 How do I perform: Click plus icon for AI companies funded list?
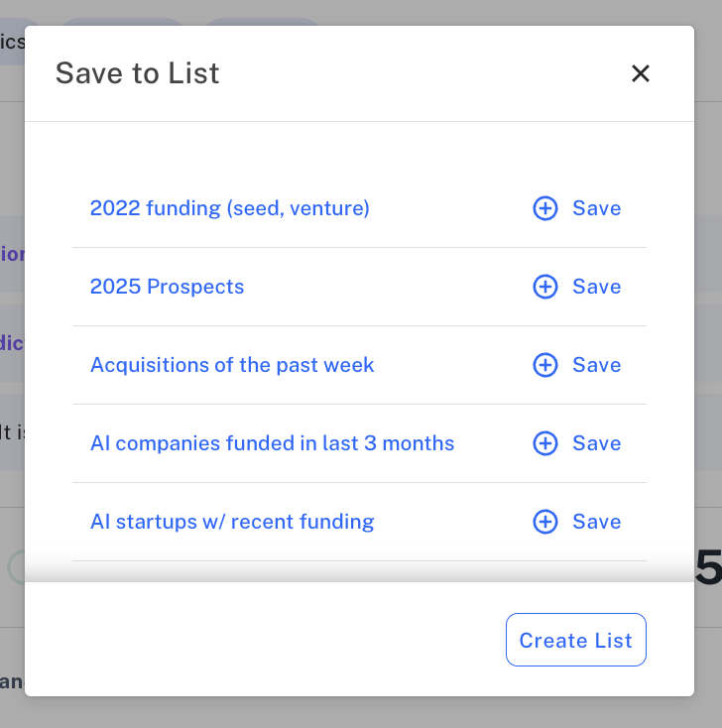coord(545,443)
